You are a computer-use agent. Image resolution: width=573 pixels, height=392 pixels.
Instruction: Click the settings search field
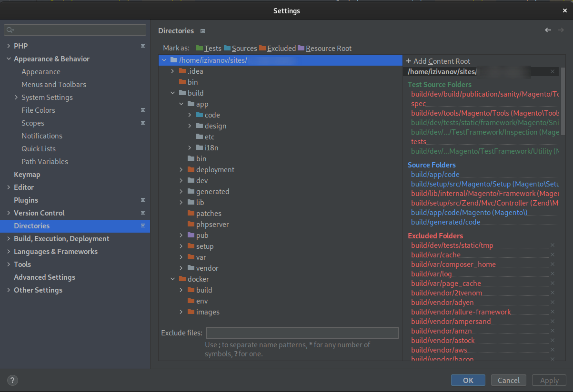tap(75, 30)
